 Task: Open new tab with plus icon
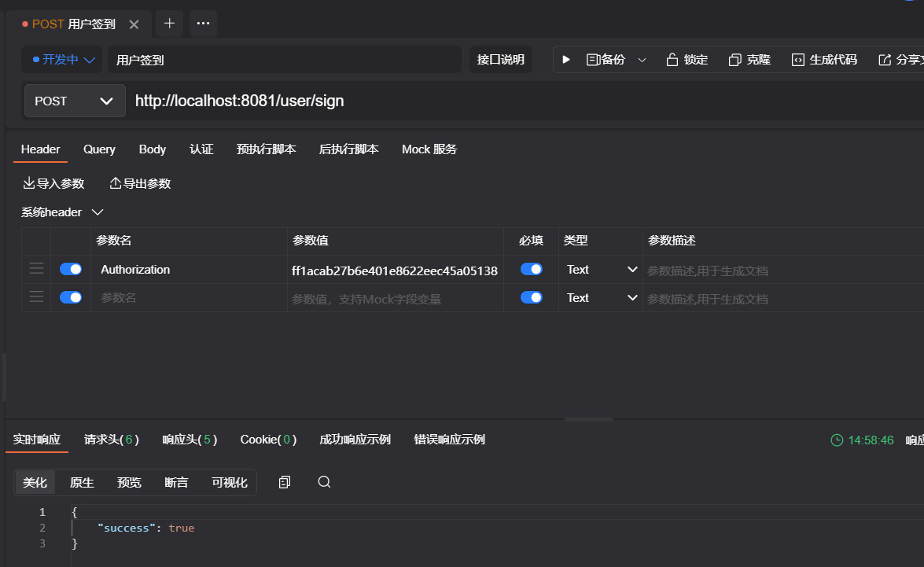coord(169,24)
